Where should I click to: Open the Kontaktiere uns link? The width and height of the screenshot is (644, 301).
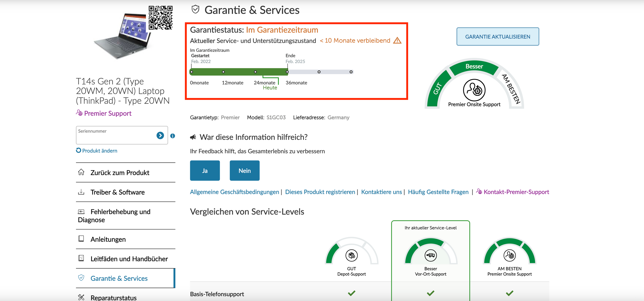pyautogui.click(x=381, y=192)
